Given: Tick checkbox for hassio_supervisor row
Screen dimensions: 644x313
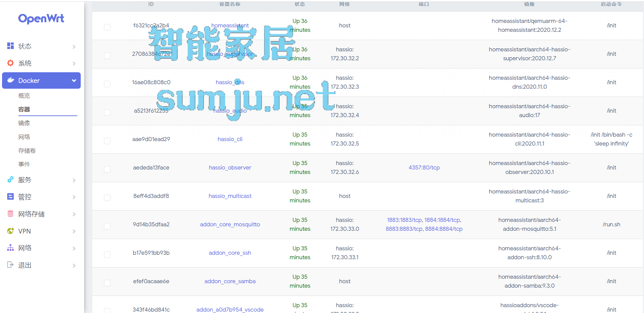Looking at the screenshot, I should pos(107,55).
